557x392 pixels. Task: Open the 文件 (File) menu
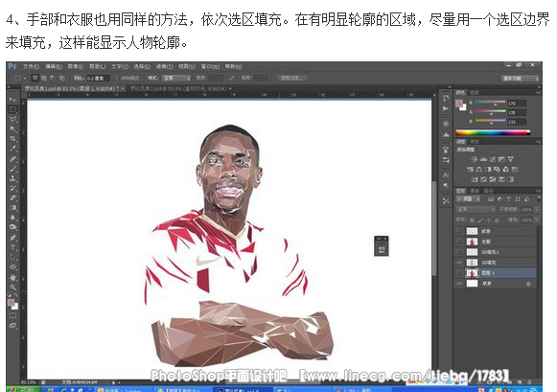[31, 66]
